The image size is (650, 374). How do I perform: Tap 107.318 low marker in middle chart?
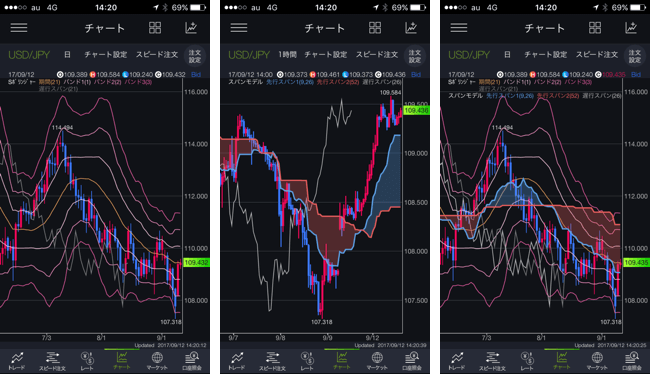click(322, 322)
